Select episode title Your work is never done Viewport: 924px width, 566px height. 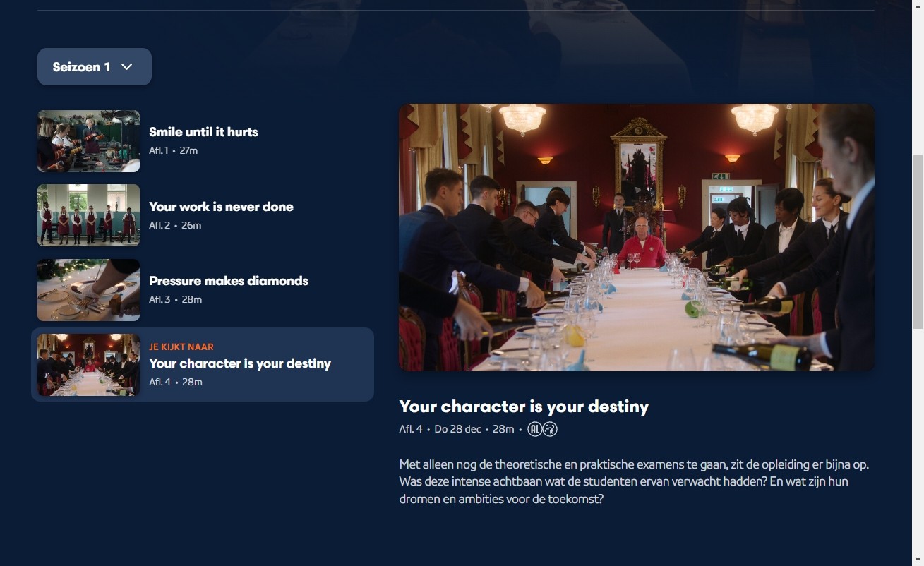(221, 207)
